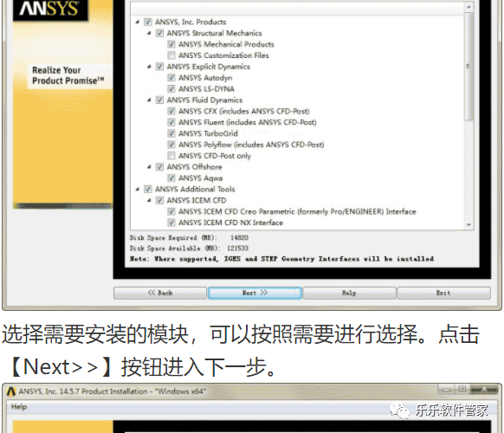Click scrollbar down arrow in product list
Screen dimensions: 504x433
(469, 224)
